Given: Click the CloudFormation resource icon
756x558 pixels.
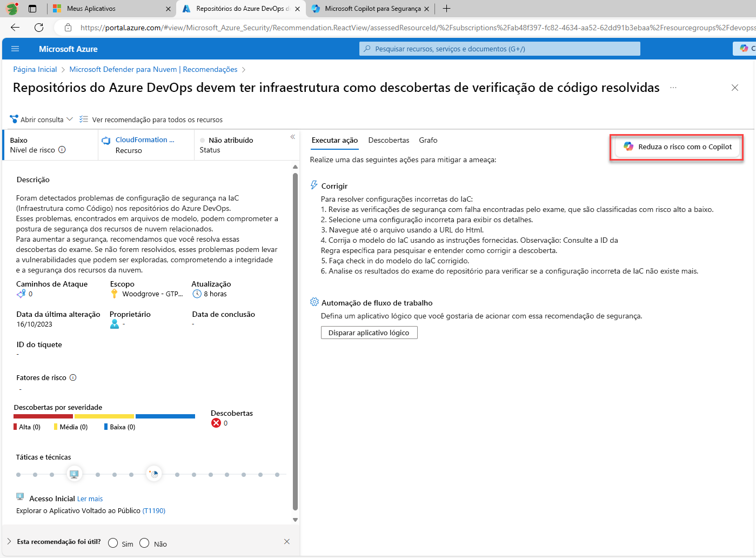Looking at the screenshot, I should tap(106, 141).
